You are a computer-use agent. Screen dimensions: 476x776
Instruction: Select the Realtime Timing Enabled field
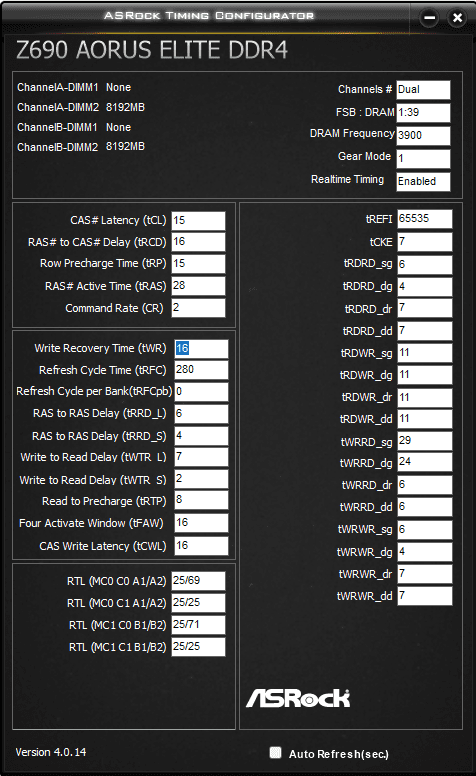424,182
